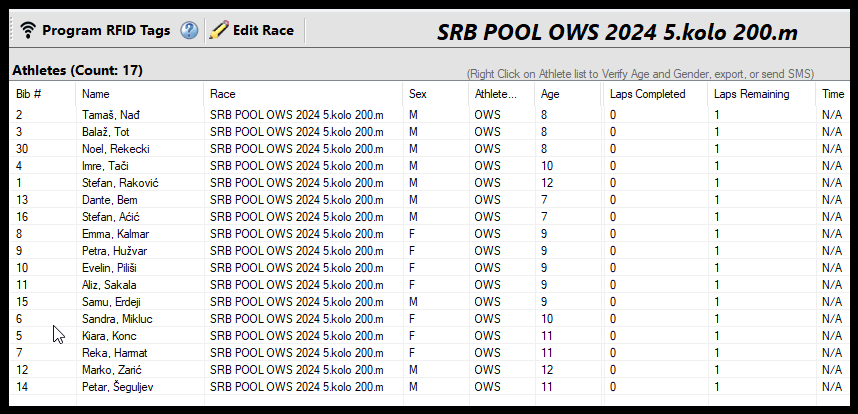The image size is (858, 414).
Task: Click the toolbar drag grip handle
Action: [12, 30]
